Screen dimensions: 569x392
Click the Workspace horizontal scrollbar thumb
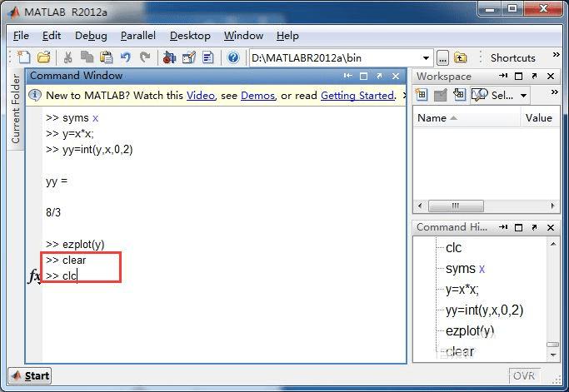456,206
